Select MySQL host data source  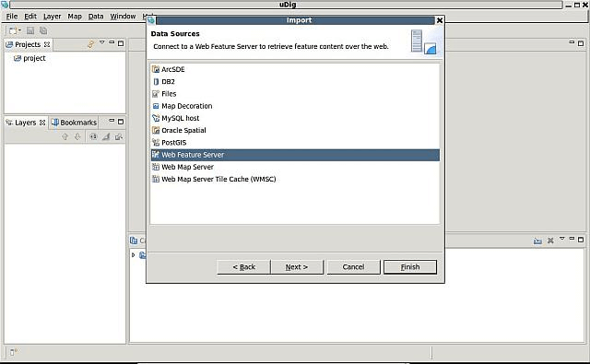coord(295,118)
